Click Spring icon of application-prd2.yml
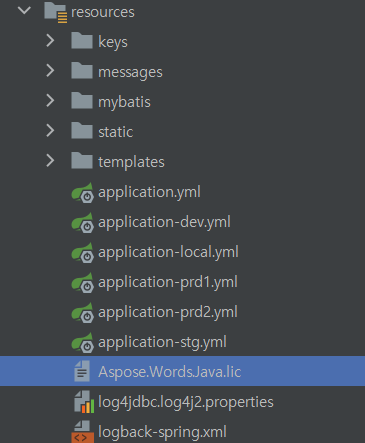 [83, 313]
